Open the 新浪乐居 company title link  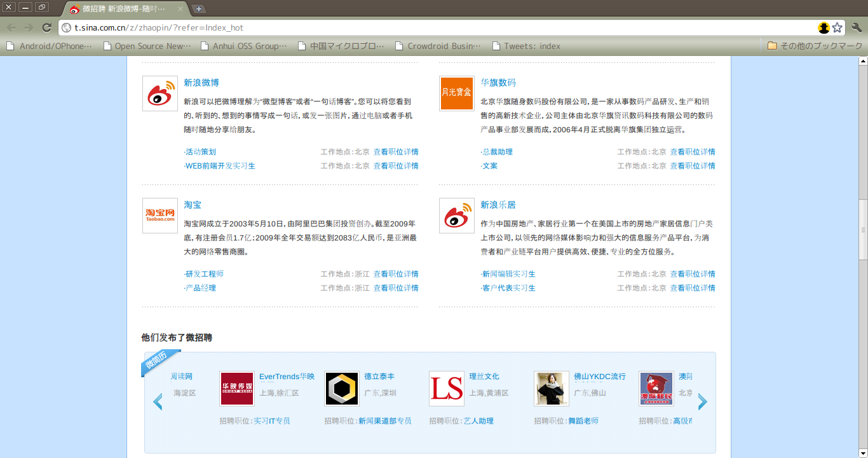pyautogui.click(x=498, y=205)
